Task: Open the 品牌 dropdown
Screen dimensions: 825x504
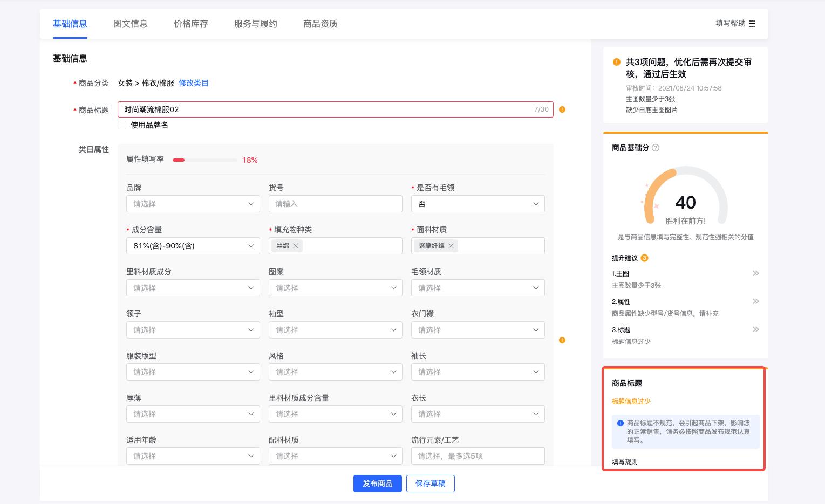Action: coord(193,204)
